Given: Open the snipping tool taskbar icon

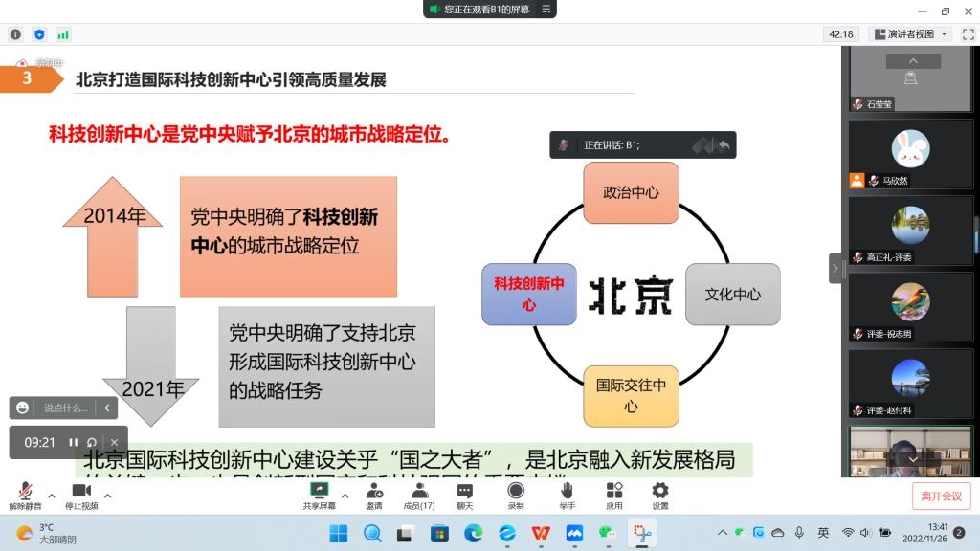Looking at the screenshot, I should click(642, 533).
